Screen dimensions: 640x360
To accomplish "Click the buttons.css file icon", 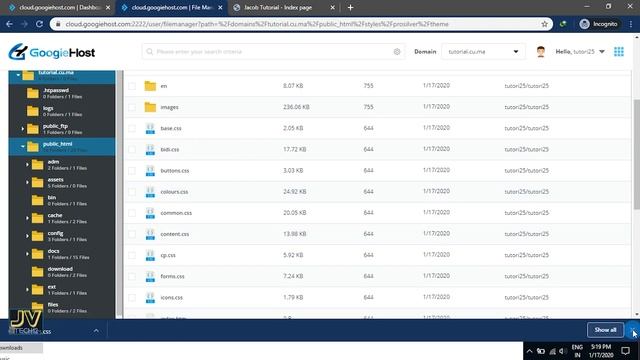I will pyautogui.click(x=150, y=171).
